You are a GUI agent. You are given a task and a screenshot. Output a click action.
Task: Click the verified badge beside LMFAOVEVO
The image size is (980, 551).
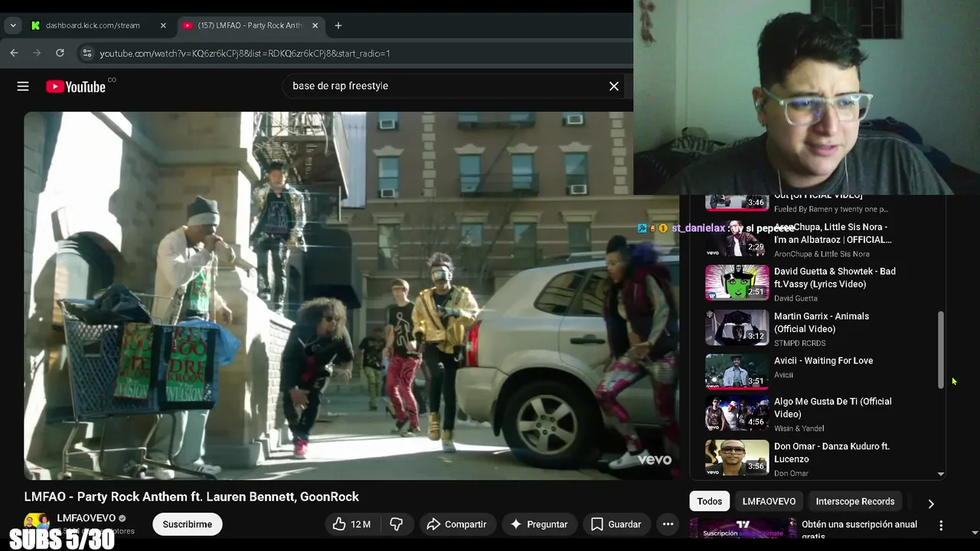[x=122, y=518]
